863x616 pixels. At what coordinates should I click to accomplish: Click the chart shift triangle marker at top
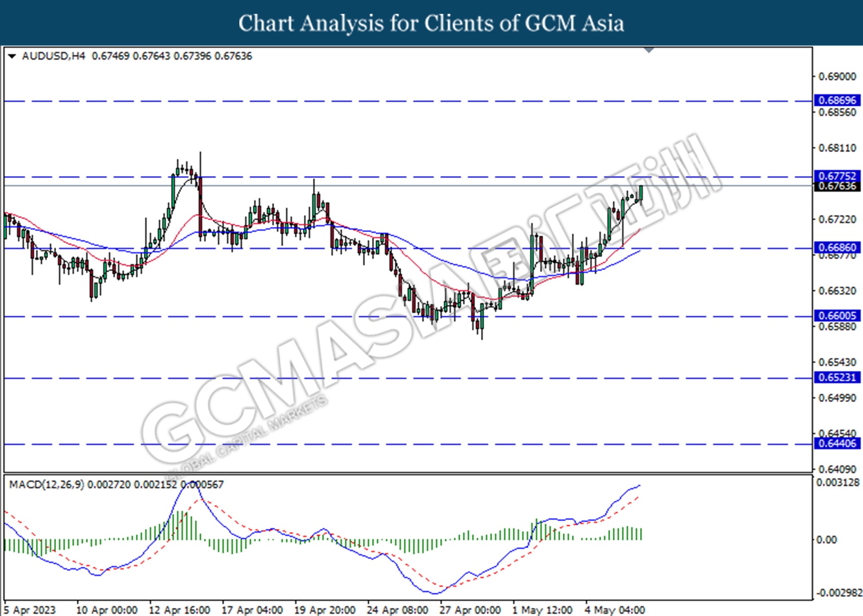tap(649, 50)
